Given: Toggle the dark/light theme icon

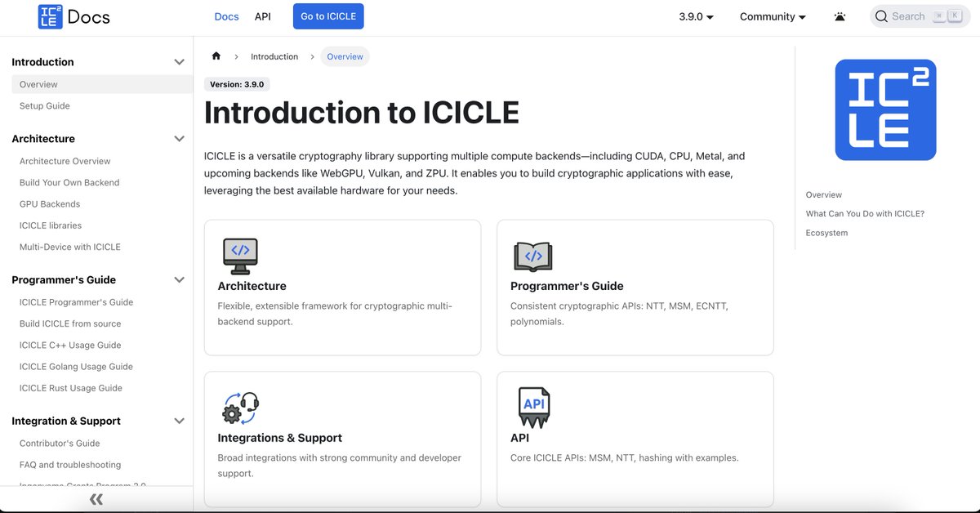Looking at the screenshot, I should click(x=840, y=16).
